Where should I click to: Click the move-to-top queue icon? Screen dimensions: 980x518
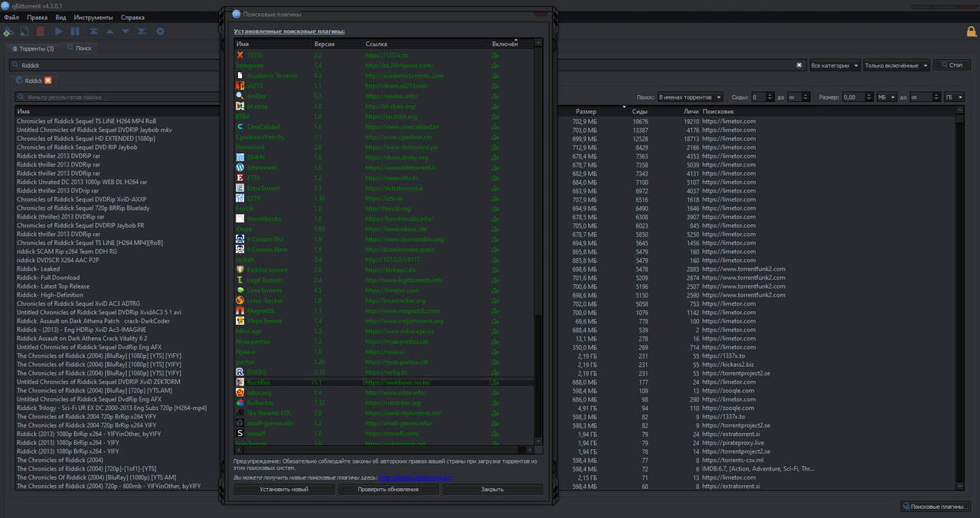[93, 31]
